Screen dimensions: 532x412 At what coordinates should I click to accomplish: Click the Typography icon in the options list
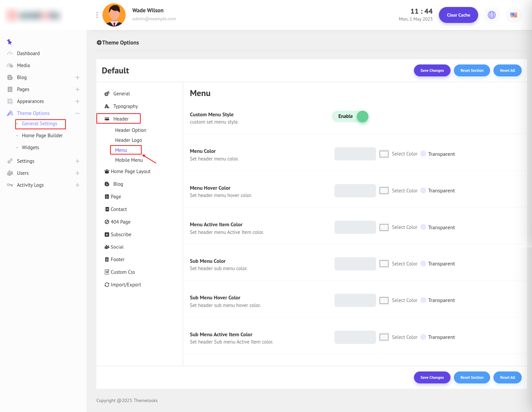click(107, 106)
